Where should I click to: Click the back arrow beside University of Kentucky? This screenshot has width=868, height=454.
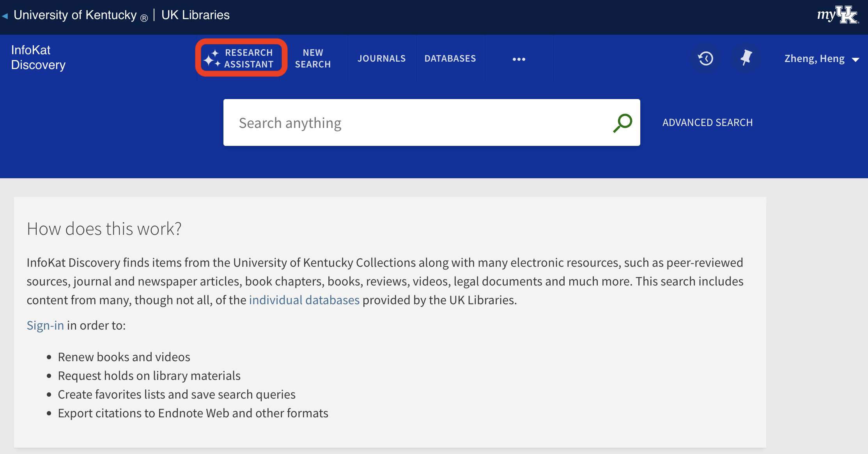(5, 16)
